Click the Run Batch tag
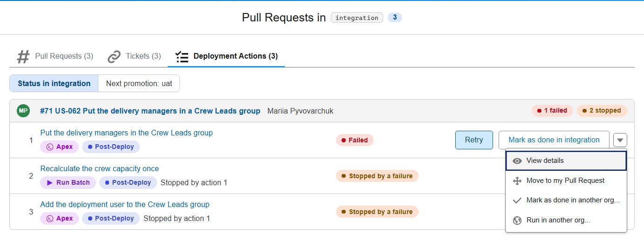 (x=68, y=182)
